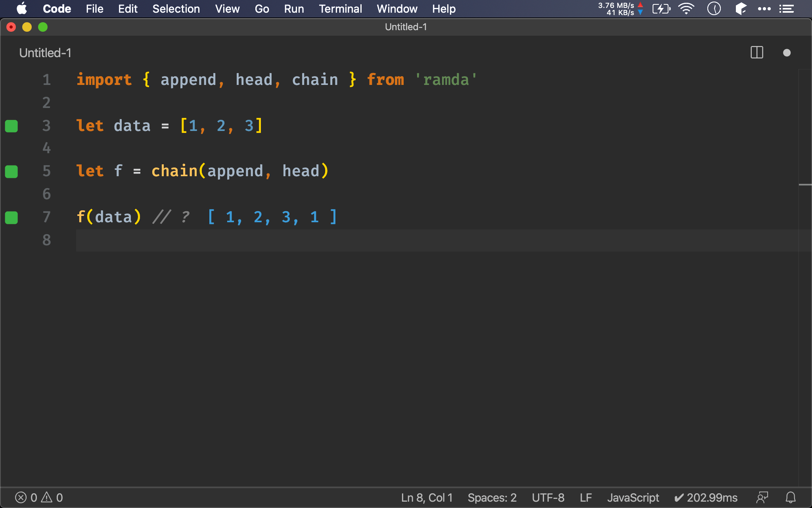Open the Code menu in menu bar
The image size is (812, 508).
[x=56, y=8]
